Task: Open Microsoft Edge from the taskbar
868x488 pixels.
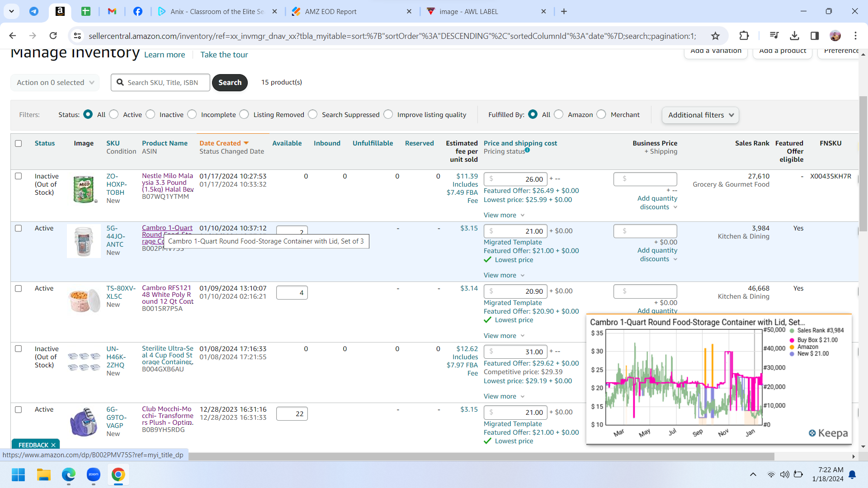Action: (x=69, y=474)
